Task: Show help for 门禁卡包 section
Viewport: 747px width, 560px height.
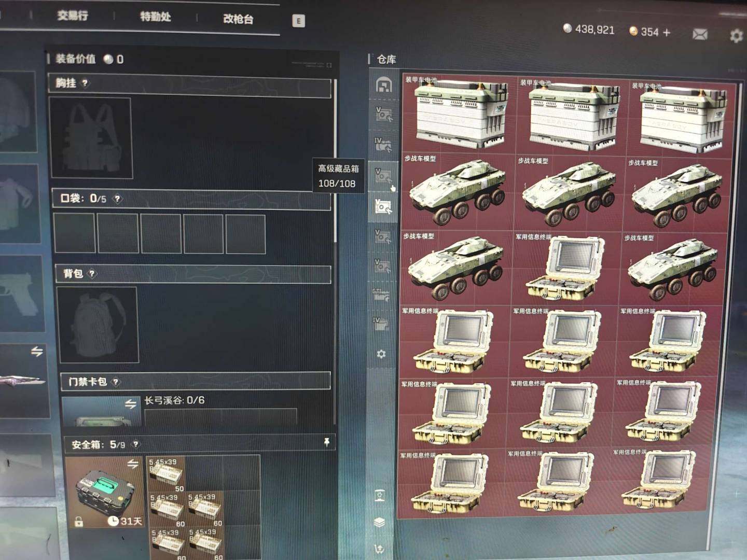Action: (x=116, y=382)
